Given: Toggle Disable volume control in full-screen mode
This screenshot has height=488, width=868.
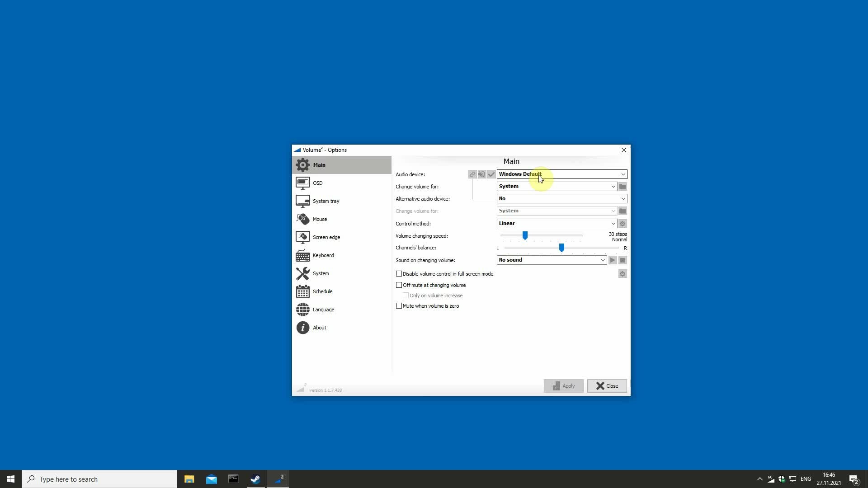Looking at the screenshot, I should pos(399,274).
